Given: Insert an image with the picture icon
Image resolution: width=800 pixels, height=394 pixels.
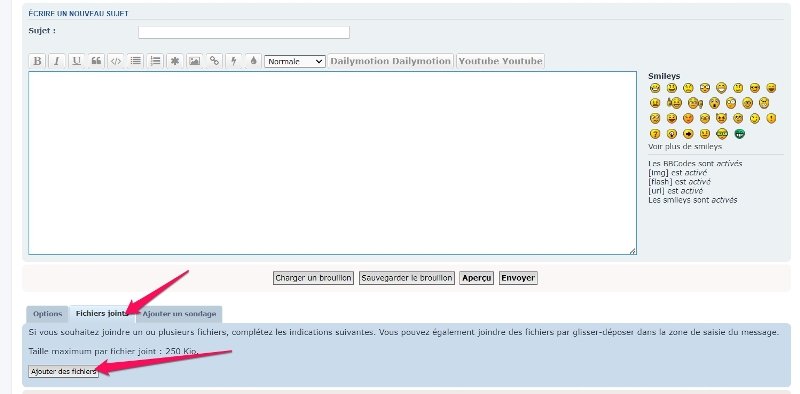Looking at the screenshot, I should point(194,61).
